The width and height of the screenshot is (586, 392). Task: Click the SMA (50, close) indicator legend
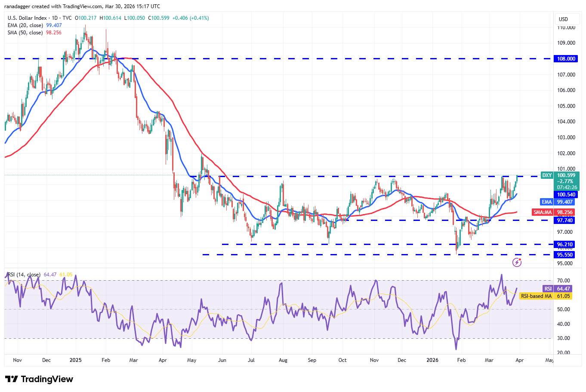coord(26,32)
